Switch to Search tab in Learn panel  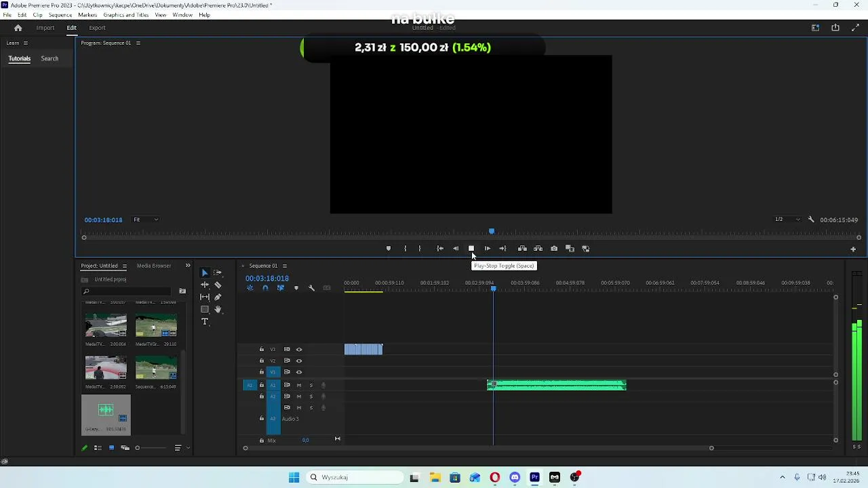(x=50, y=58)
